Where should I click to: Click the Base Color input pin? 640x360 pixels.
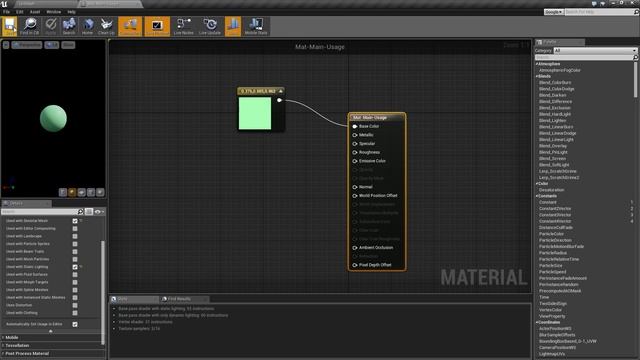point(355,127)
